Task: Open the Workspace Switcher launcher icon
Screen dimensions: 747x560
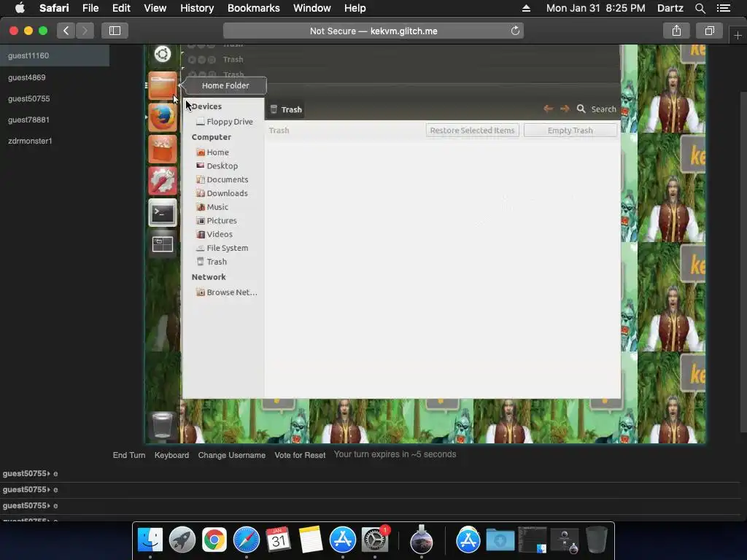Action: pos(163,244)
